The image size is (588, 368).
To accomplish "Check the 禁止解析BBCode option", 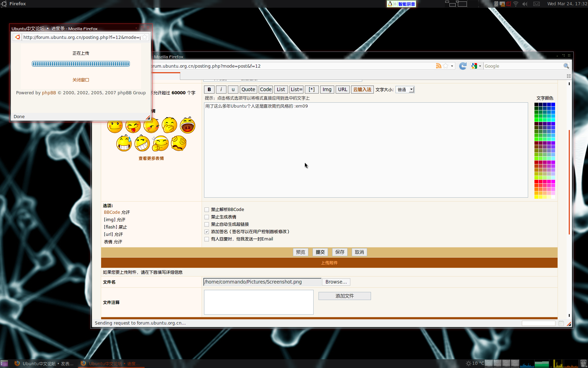I will point(206,210).
